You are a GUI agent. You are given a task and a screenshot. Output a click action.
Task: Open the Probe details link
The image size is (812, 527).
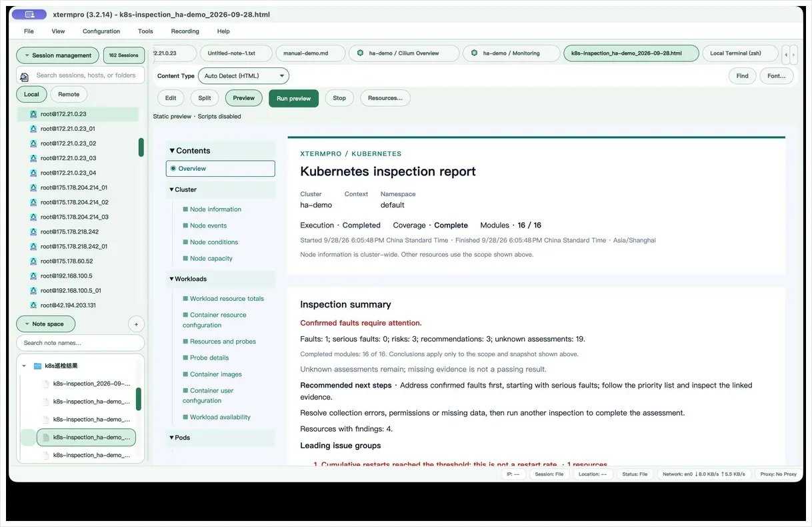tap(209, 358)
